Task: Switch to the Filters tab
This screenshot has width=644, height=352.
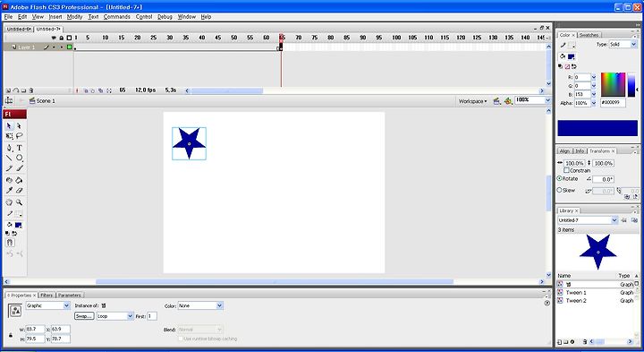Action: coord(47,296)
